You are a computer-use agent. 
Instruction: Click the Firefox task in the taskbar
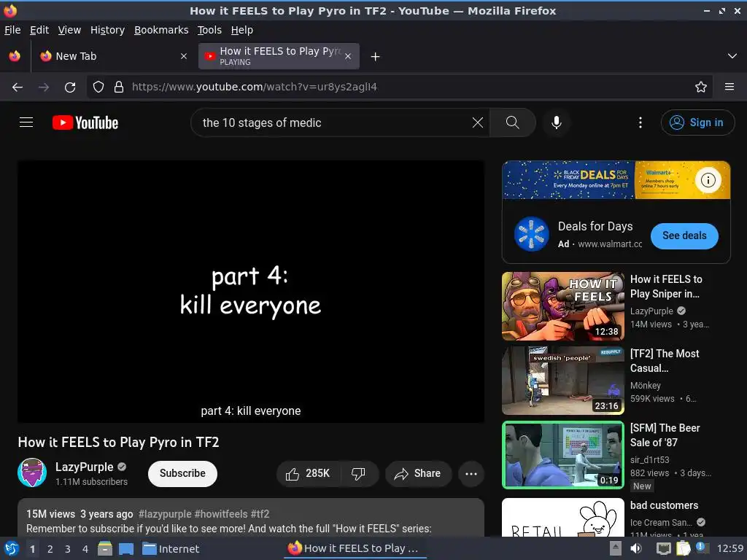tap(355, 548)
